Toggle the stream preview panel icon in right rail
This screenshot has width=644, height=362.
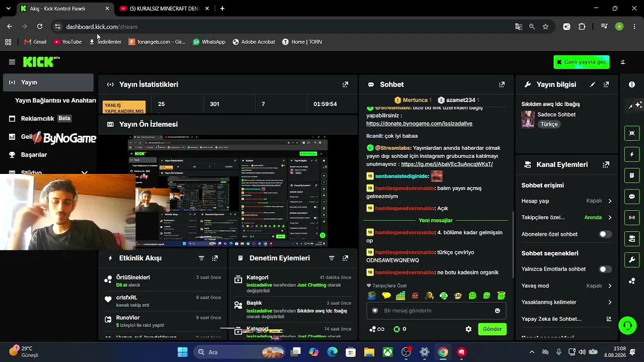point(632,133)
